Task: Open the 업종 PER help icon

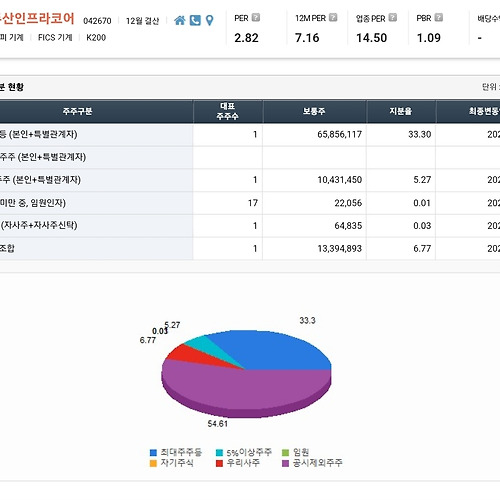Action: click(393, 17)
